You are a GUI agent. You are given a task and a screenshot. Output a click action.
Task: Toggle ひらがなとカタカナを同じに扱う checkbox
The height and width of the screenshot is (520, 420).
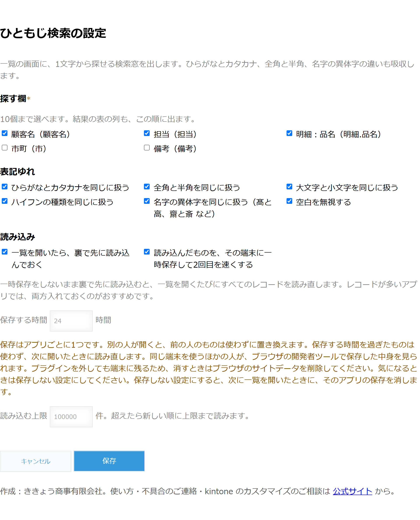5,187
